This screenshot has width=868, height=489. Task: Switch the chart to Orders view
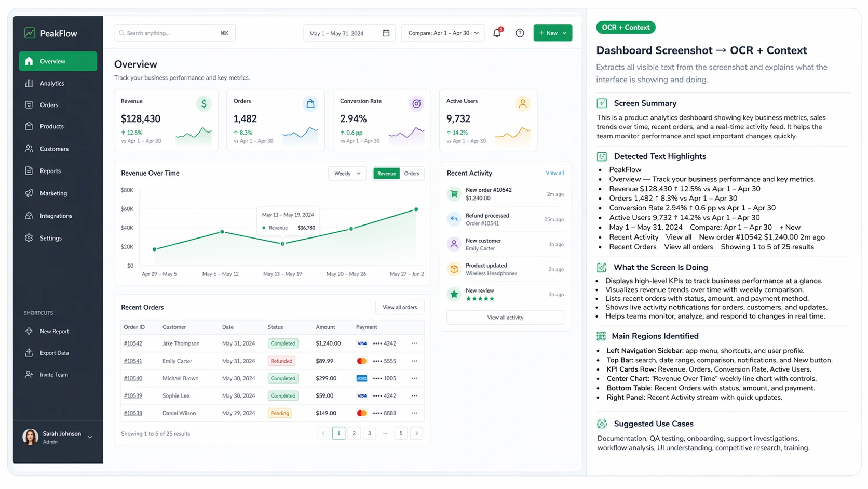point(412,174)
